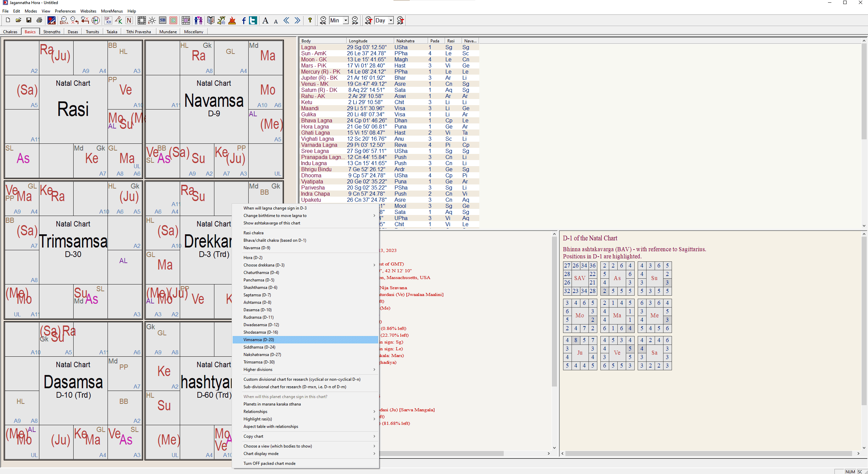Open the Preferences menu
The image size is (868, 474).
(65, 11)
